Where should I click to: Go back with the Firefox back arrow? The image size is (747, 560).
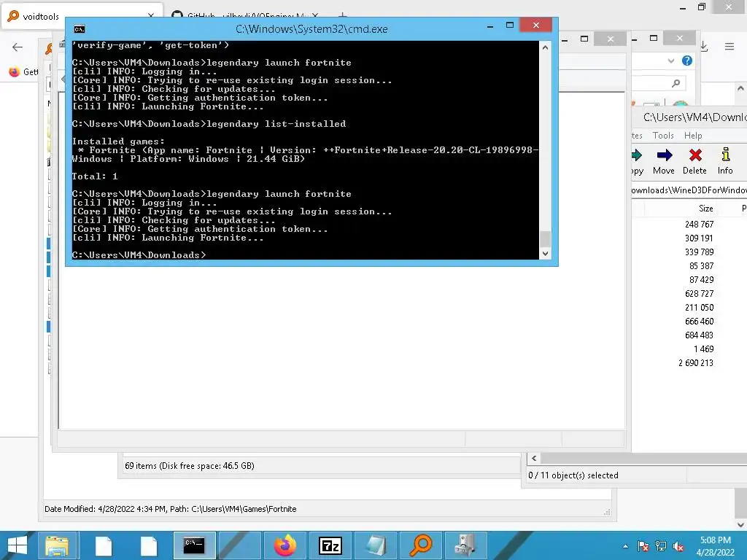tap(18, 47)
